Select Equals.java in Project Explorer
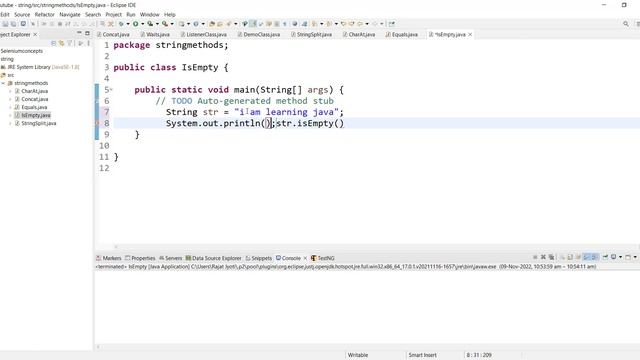640x360 pixels. click(34, 107)
